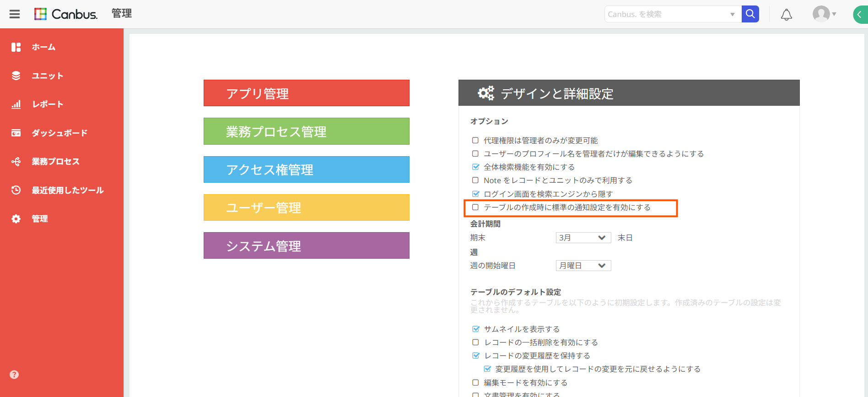
Task: Open レポート in the sidebar
Action: pos(48,104)
